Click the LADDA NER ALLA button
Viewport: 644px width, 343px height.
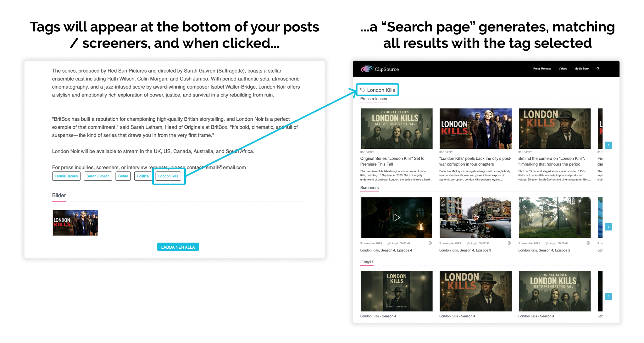point(178,247)
